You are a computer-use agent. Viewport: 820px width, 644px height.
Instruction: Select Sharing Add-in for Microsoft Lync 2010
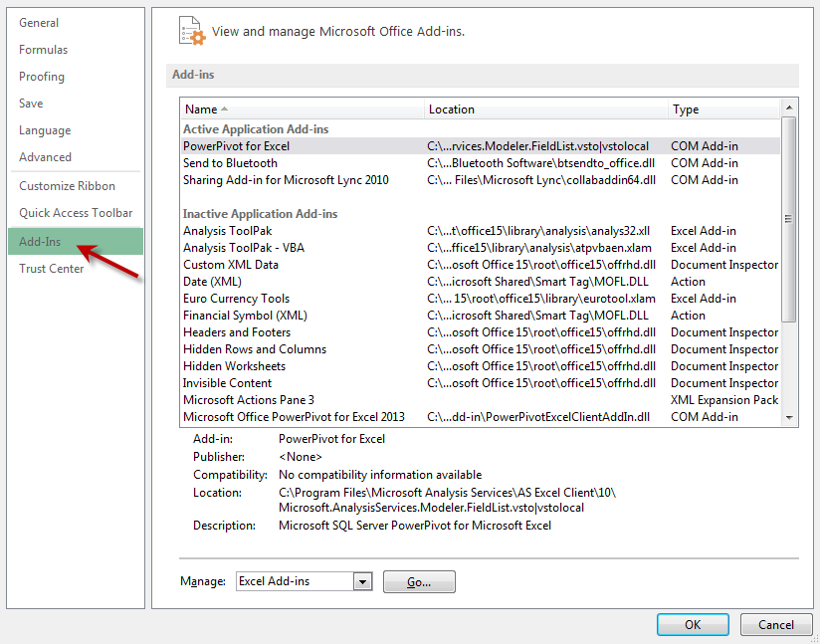[481, 180]
